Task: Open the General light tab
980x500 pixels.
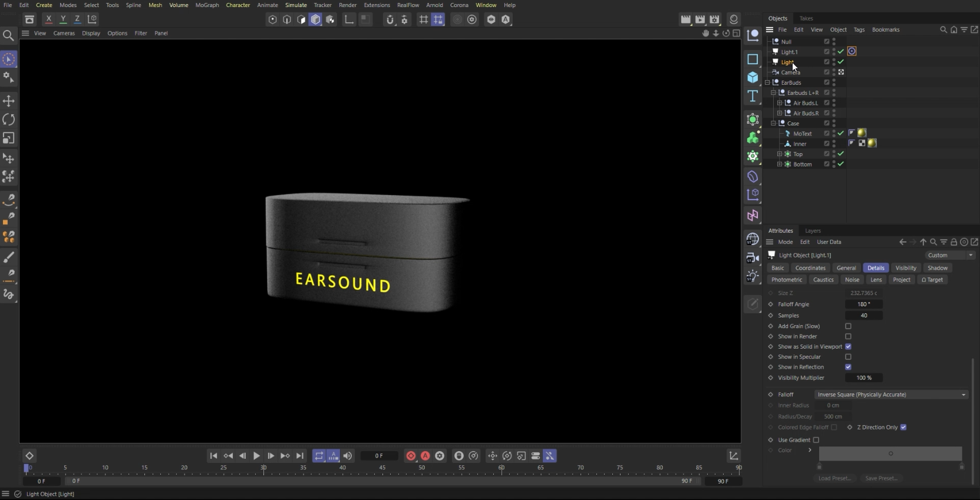Action: (846, 268)
